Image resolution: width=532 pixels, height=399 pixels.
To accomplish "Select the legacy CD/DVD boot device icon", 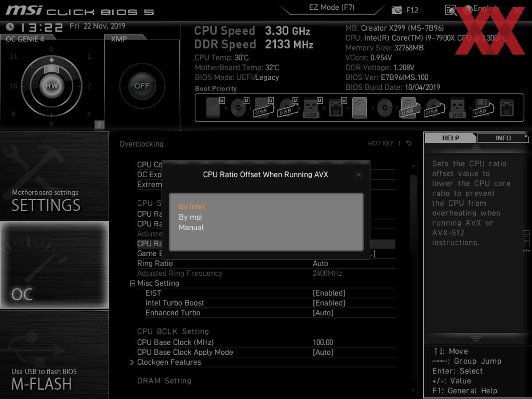I will (385, 108).
